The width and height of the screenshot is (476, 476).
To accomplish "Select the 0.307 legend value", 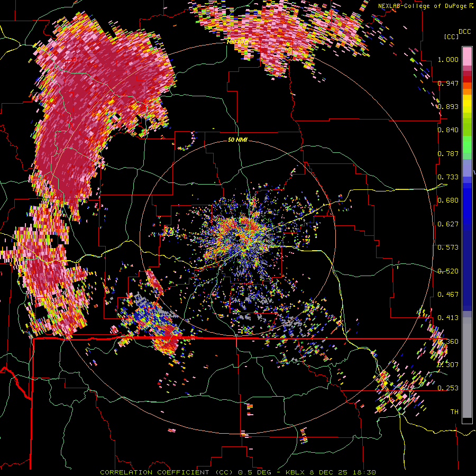I will tap(448, 364).
